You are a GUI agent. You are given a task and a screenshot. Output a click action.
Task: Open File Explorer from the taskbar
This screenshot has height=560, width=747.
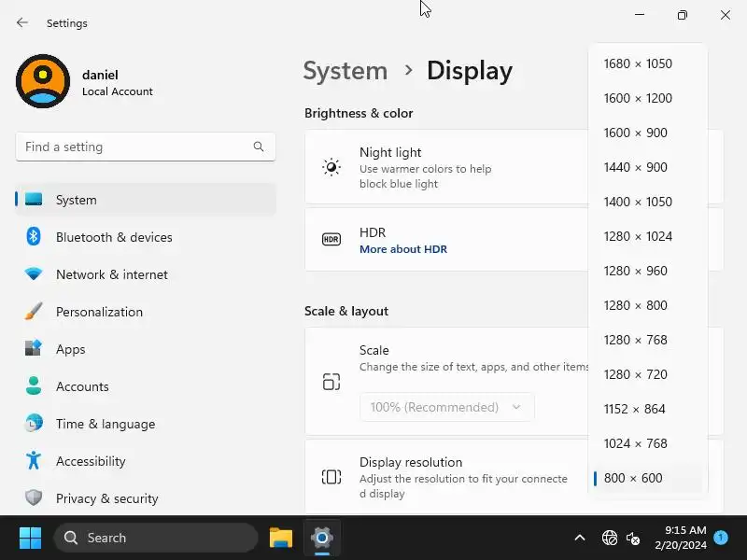click(x=281, y=538)
